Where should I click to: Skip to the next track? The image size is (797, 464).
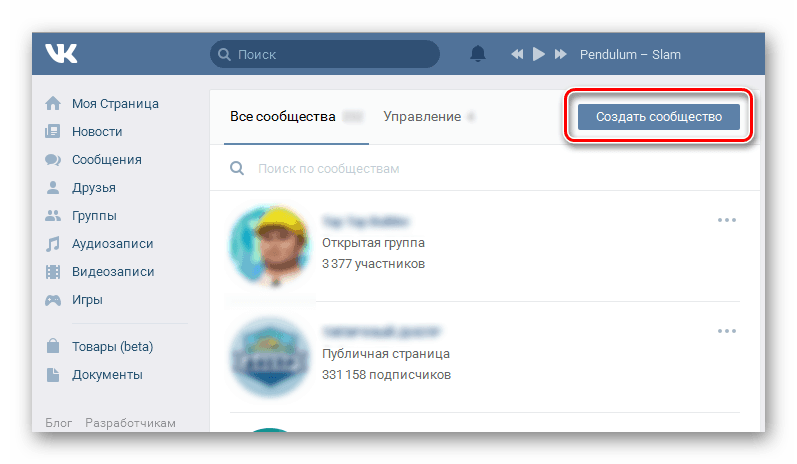click(560, 54)
